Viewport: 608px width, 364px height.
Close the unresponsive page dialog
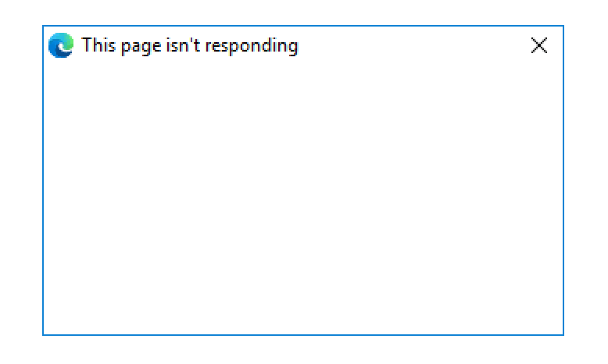[x=539, y=45]
